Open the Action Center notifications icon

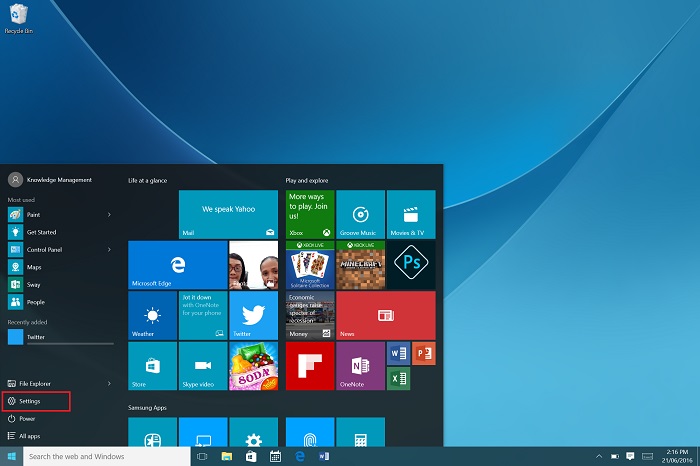tap(630, 456)
